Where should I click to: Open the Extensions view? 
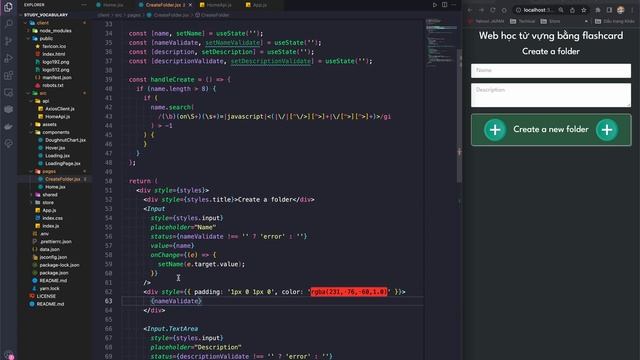tap(8, 76)
